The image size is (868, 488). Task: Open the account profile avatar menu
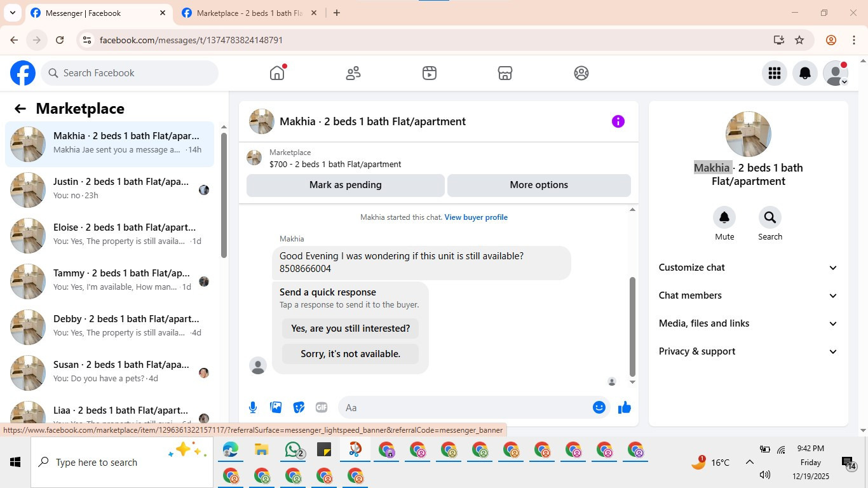click(836, 73)
